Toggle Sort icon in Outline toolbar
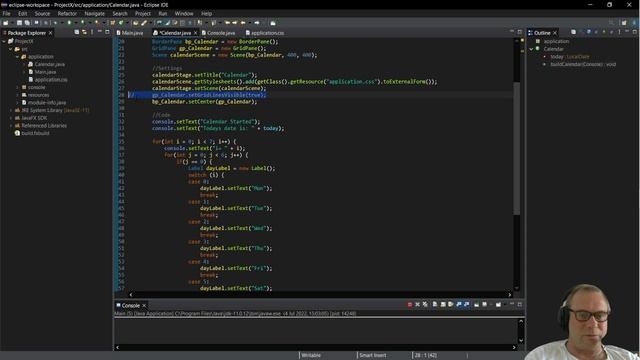This screenshot has width=640, height=360. (x=582, y=32)
